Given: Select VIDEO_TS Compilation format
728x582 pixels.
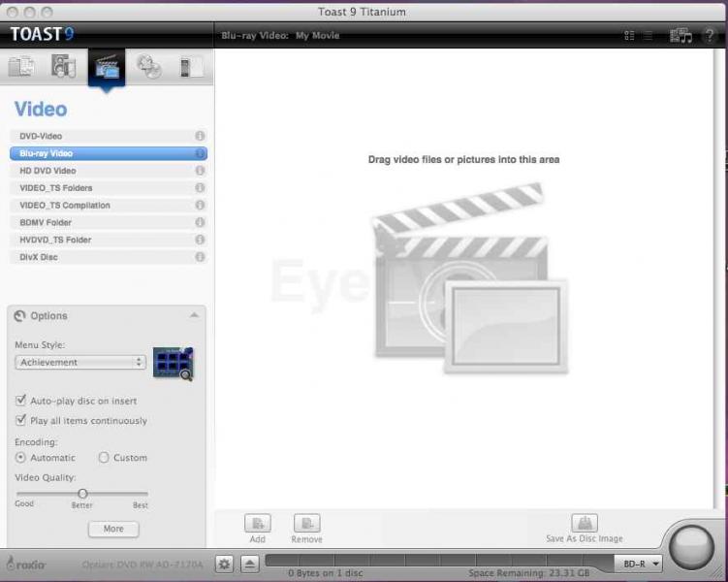Looking at the screenshot, I should pyautogui.click(x=109, y=205).
